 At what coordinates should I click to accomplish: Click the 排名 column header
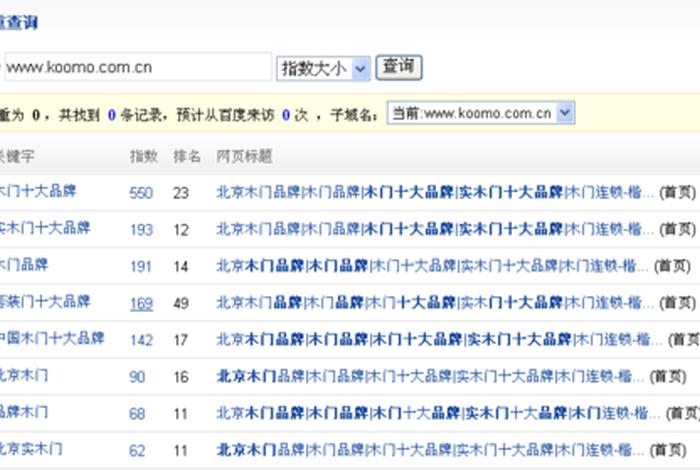(x=187, y=156)
